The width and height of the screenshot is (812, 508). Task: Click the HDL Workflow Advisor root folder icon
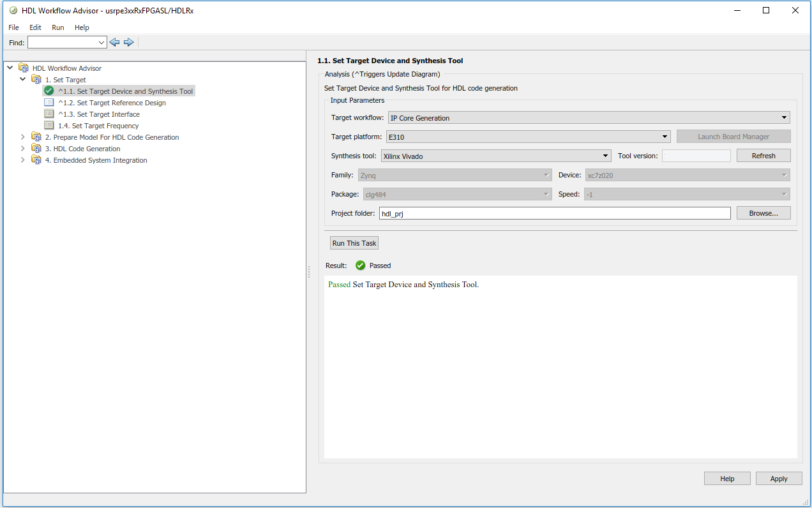coord(24,68)
